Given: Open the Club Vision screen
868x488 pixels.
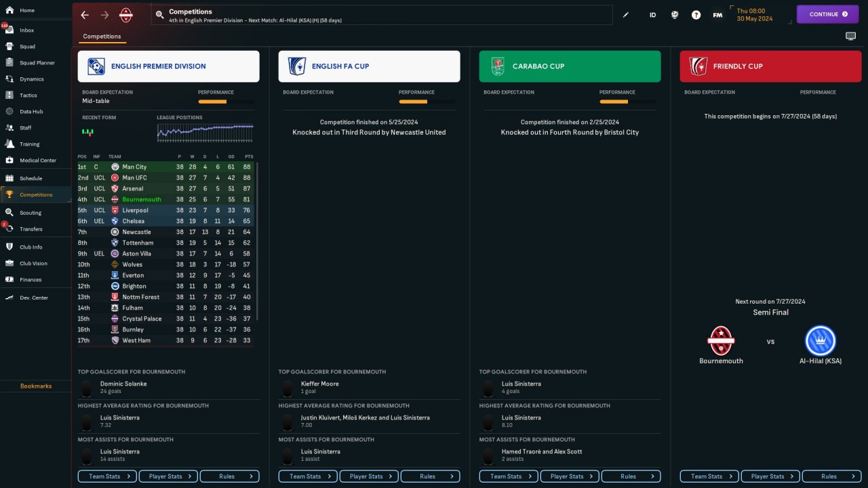Looking at the screenshot, I should coord(34,263).
